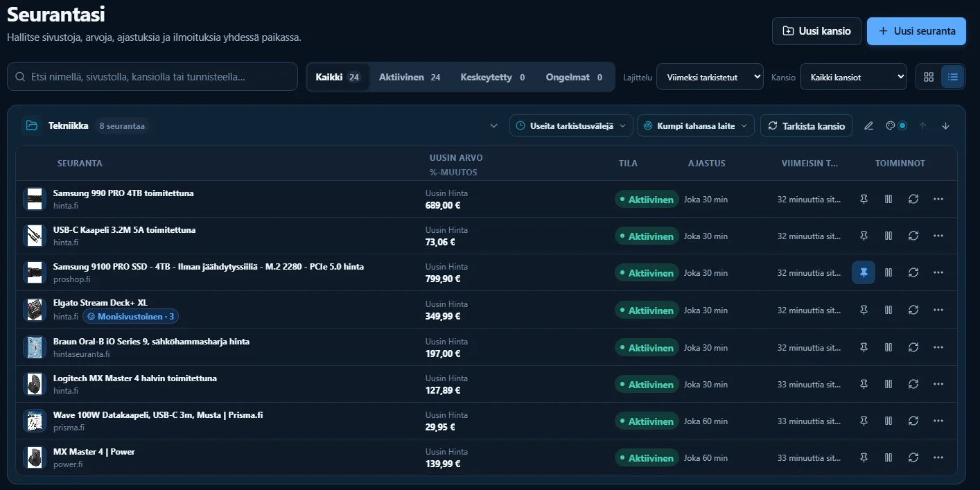Open more actions for Elgato Stream Deck+ XL
Screen dimensions: 980x490
938,310
